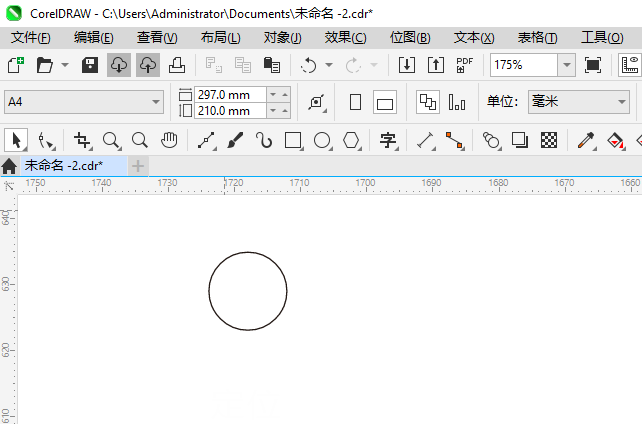Click the all pages layout icon
642x424 pixels.
pos(428,102)
